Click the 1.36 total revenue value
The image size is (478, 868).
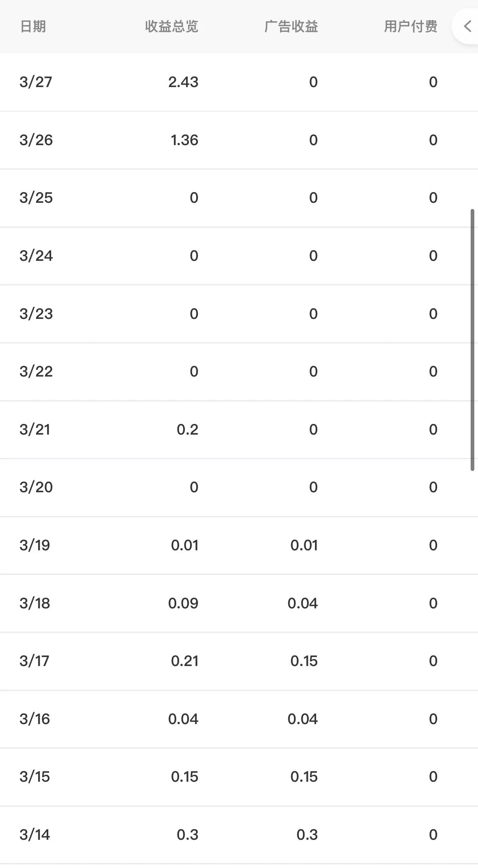[184, 140]
